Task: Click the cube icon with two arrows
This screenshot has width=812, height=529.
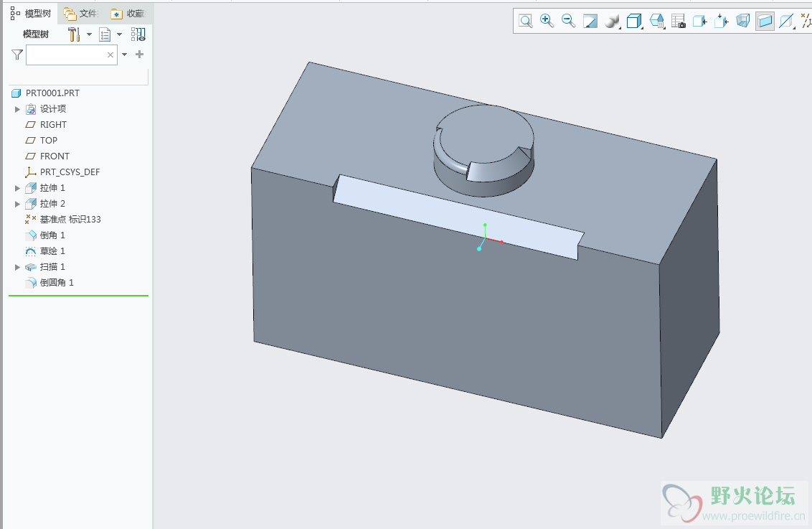Action: [x=722, y=22]
